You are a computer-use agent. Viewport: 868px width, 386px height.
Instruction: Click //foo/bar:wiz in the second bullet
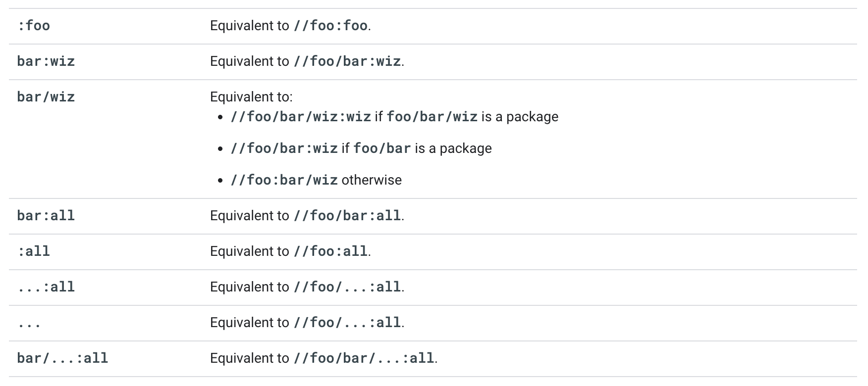pos(284,148)
